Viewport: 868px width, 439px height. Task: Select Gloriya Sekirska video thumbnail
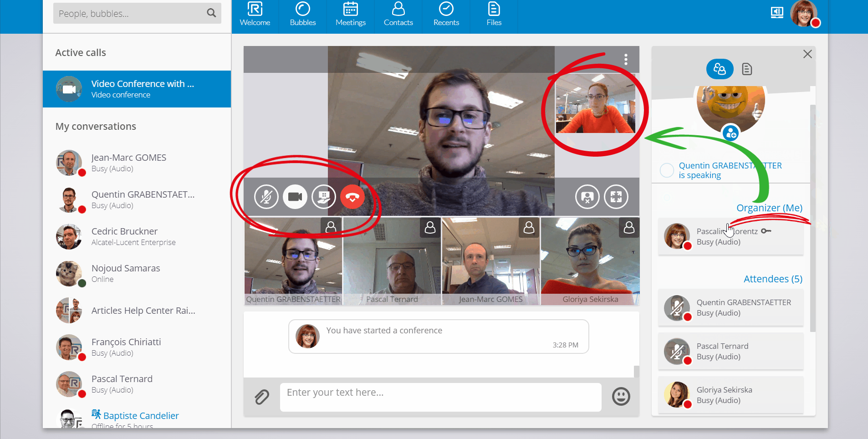(x=590, y=261)
